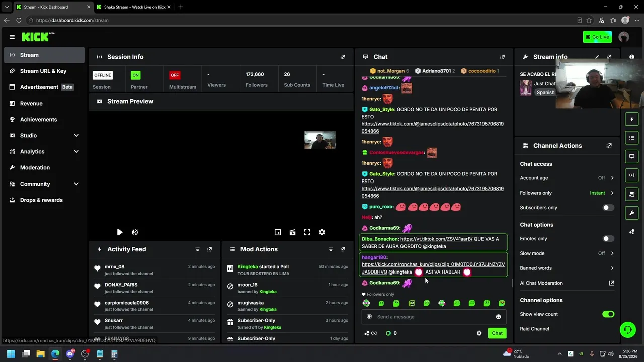The width and height of the screenshot is (644, 362).
Task: Go to Revenue page
Action: pyautogui.click(x=44, y=104)
